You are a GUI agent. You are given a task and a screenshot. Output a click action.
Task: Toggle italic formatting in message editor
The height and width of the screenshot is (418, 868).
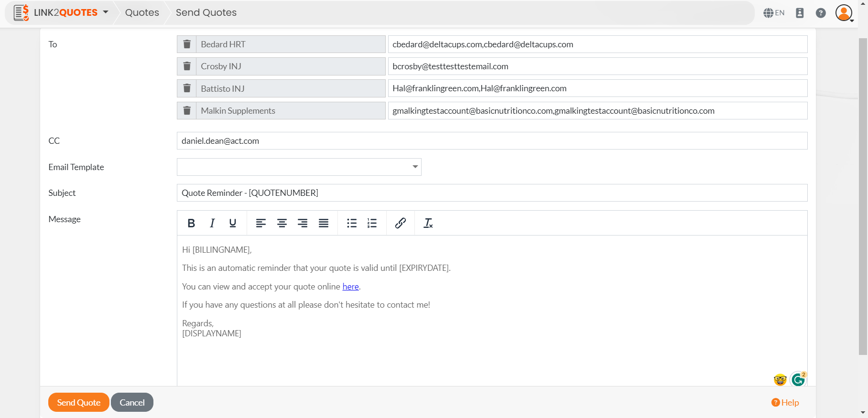tap(212, 223)
